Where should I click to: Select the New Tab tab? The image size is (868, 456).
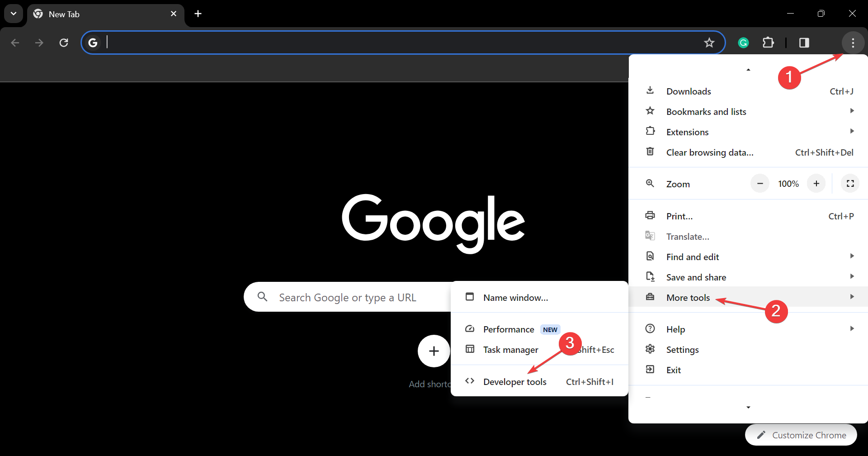click(x=106, y=14)
